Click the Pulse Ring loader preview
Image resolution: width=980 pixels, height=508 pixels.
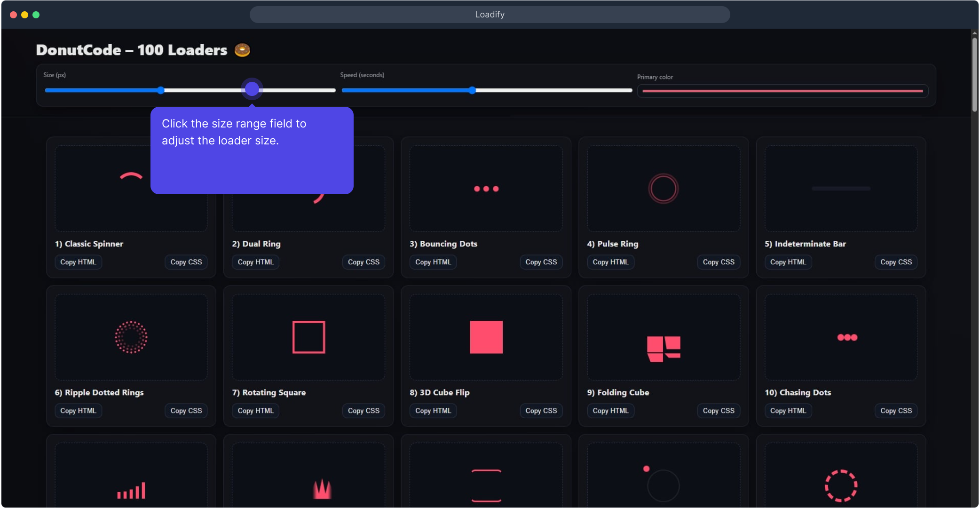[664, 187]
